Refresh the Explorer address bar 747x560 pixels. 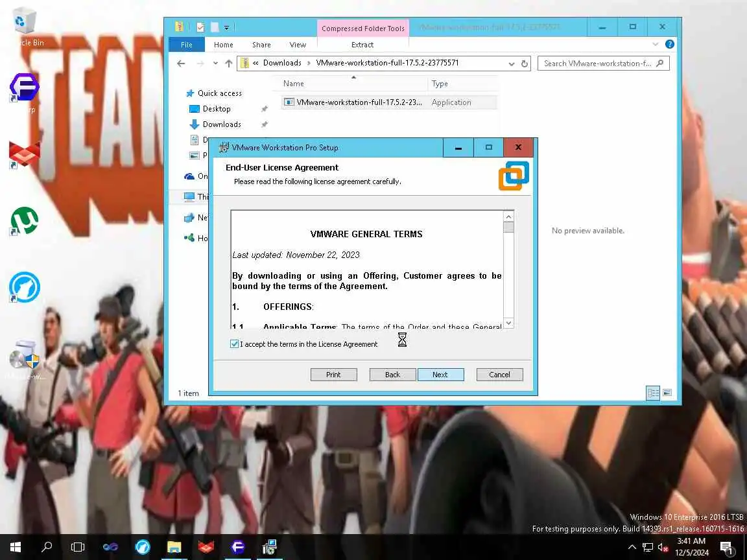[525, 64]
